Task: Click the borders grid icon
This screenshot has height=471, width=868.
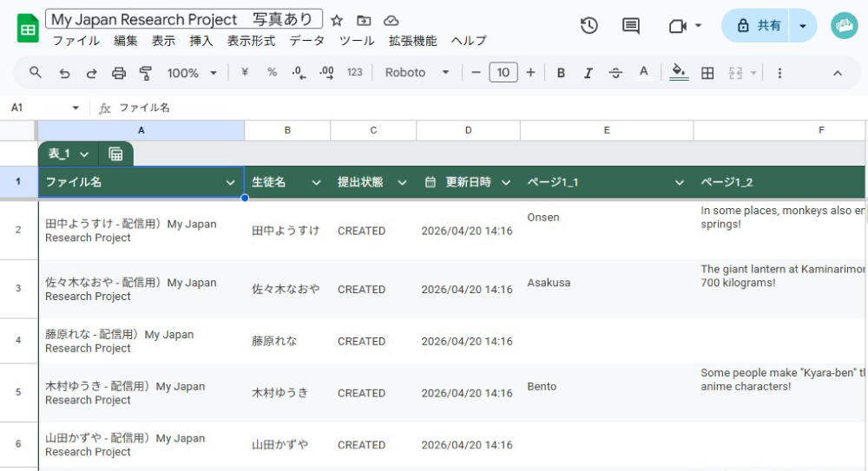Action: click(x=707, y=73)
